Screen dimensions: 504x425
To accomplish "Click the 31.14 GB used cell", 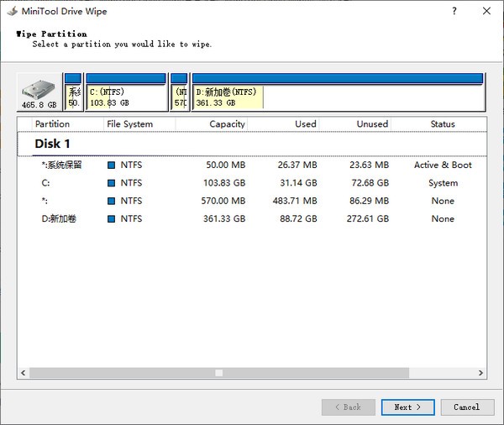I will tap(298, 183).
